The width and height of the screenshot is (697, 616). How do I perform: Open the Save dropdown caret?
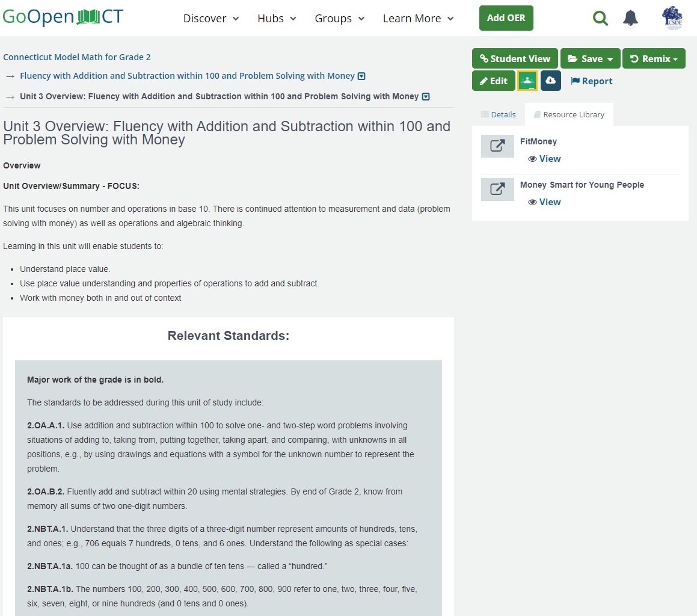(x=612, y=58)
